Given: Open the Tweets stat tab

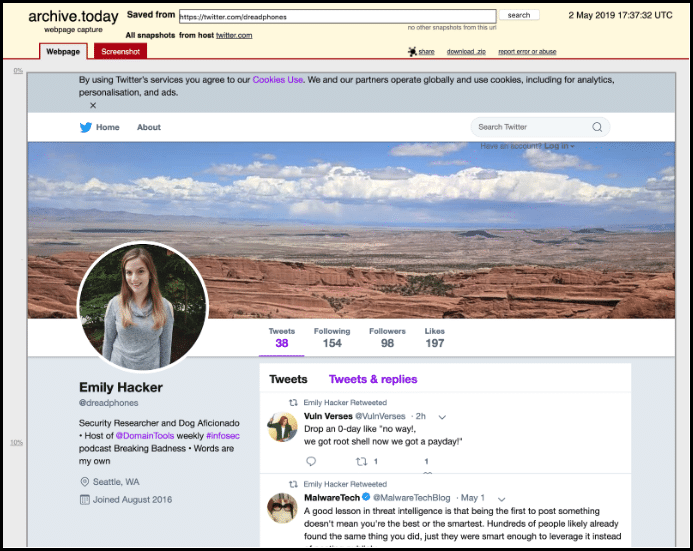Looking at the screenshot, I should coord(282,338).
